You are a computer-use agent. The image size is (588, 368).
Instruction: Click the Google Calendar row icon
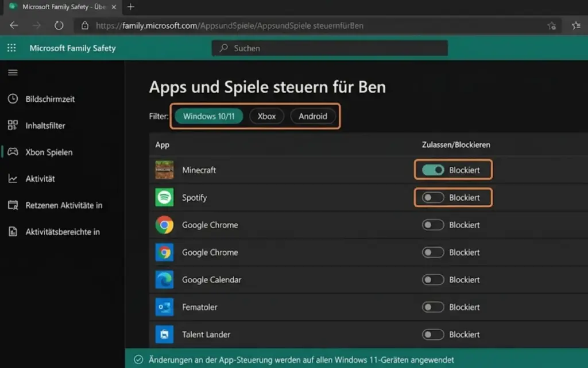pos(164,279)
